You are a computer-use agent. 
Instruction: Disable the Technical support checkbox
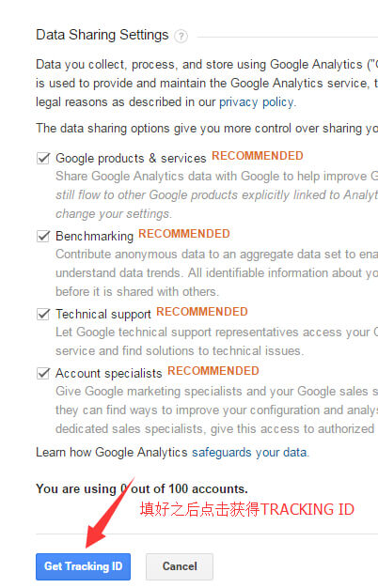[43, 315]
